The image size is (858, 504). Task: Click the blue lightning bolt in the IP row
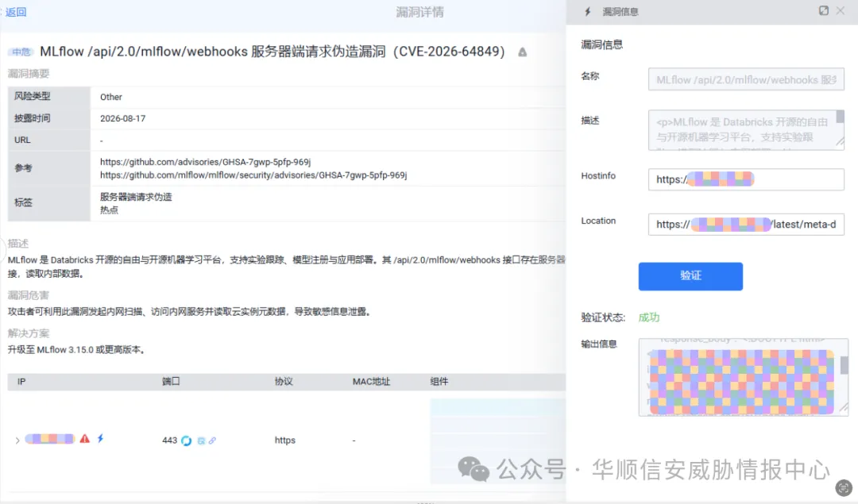100,438
